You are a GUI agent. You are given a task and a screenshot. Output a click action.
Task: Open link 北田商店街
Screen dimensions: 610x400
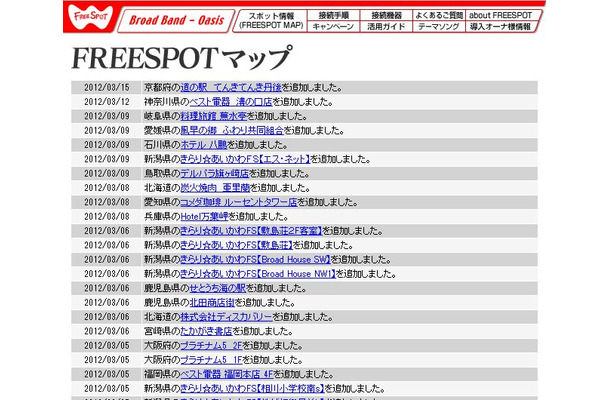click(212, 303)
